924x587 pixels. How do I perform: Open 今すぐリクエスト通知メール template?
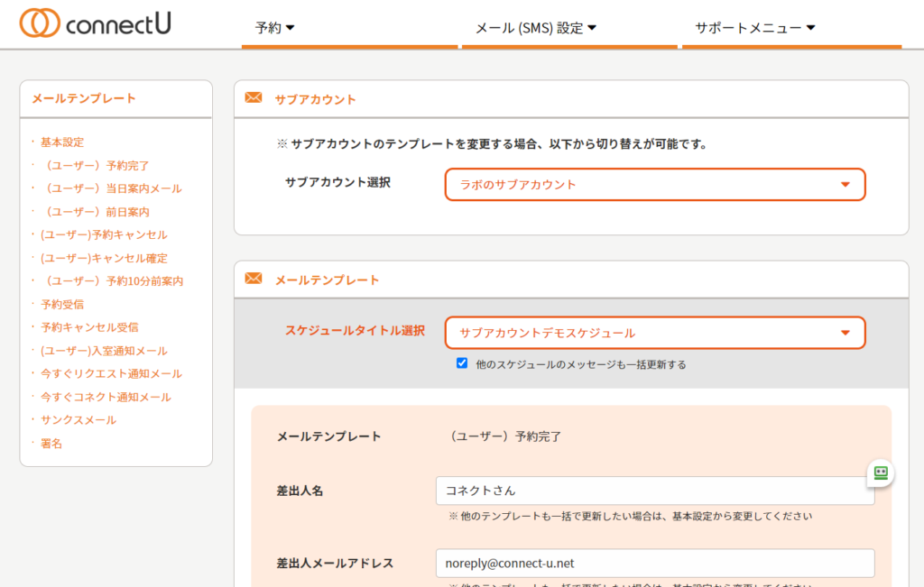[111, 373]
